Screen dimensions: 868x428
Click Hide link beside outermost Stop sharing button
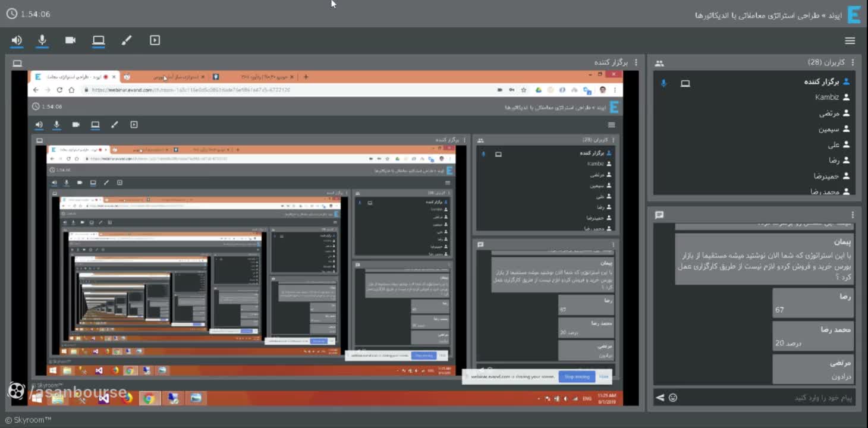point(604,377)
